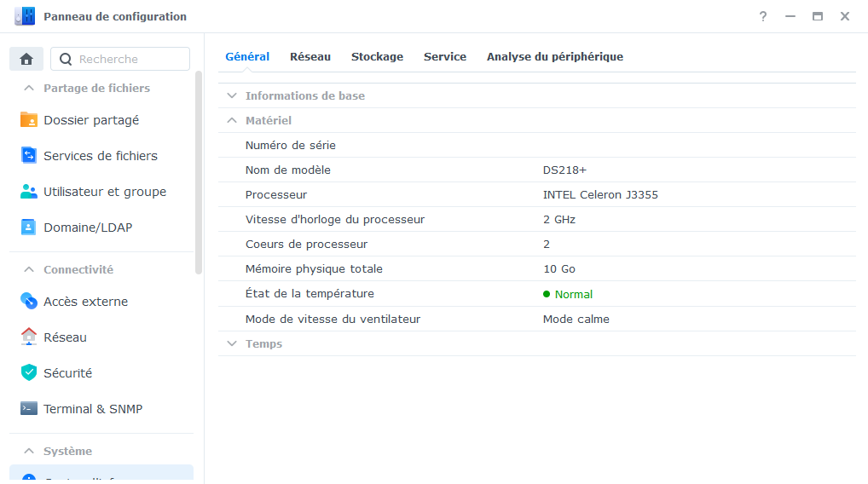Select the Réseau house icon in sidebar
Screen dimensions: 868x484
(29, 337)
